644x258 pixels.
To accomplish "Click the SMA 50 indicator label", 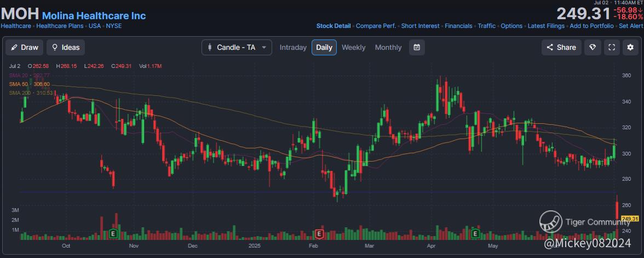I will [30, 84].
